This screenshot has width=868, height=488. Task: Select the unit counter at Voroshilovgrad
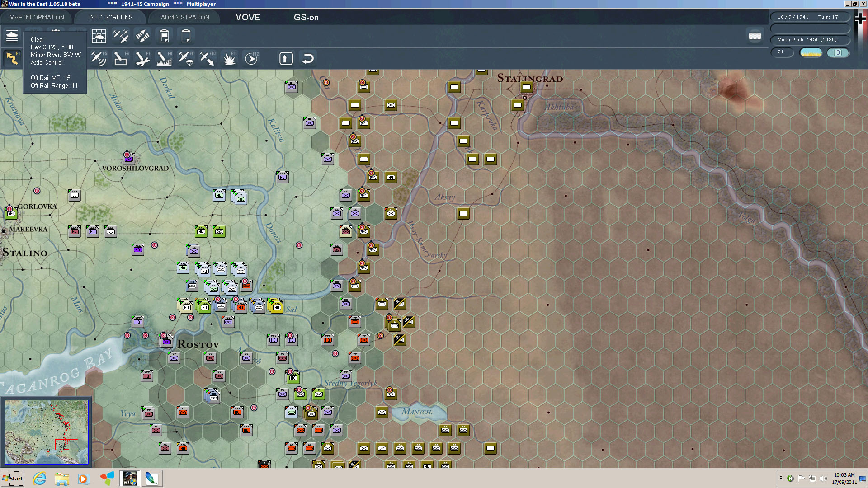[129, 159]
